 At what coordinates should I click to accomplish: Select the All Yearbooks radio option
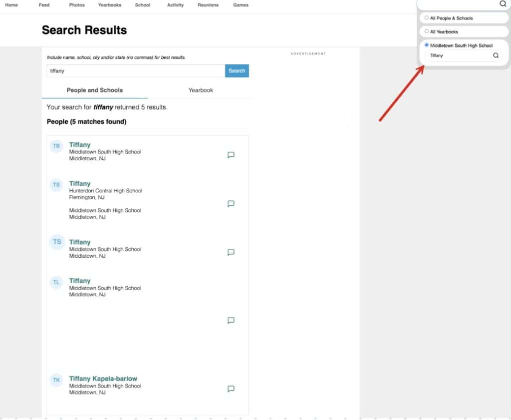(427, 31)
